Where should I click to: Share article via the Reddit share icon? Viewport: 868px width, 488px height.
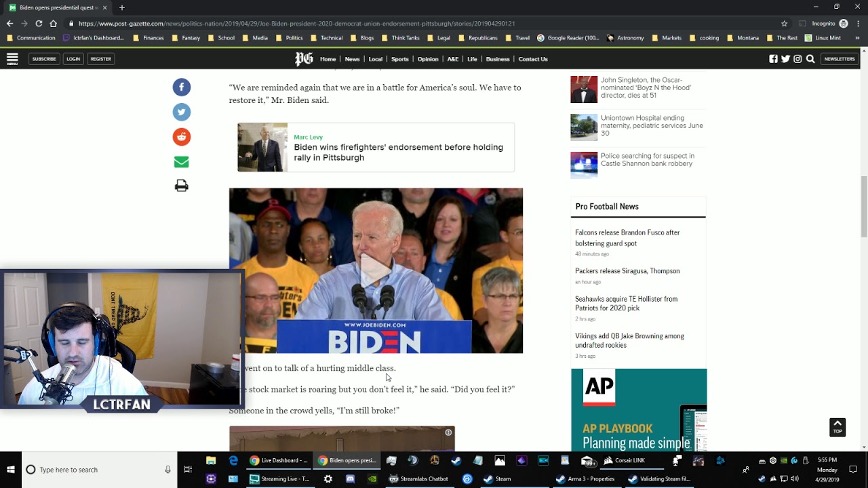[x=181, y=137]
